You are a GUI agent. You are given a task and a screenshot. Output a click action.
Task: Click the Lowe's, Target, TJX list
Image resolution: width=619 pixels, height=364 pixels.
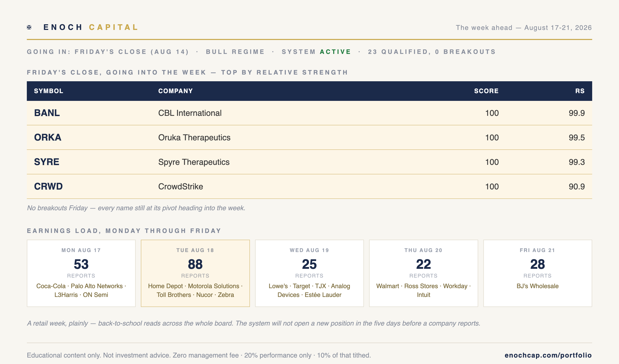tap(309, 290)
